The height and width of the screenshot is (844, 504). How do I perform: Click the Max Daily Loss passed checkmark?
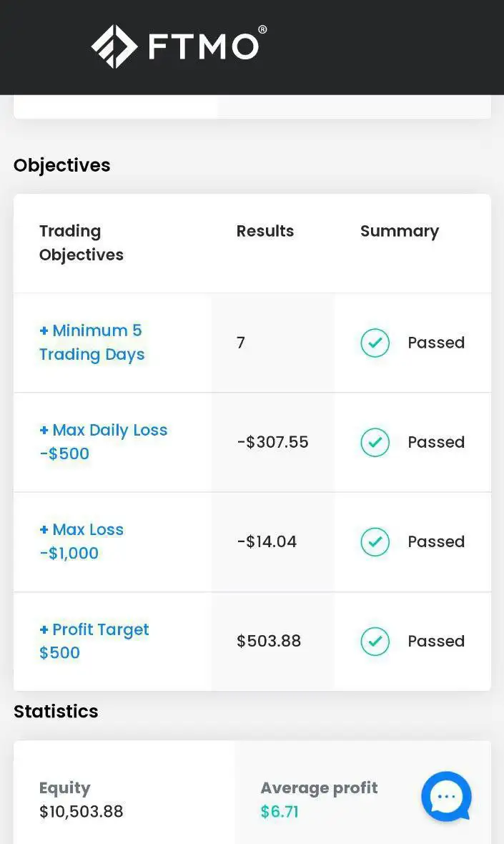375,442
